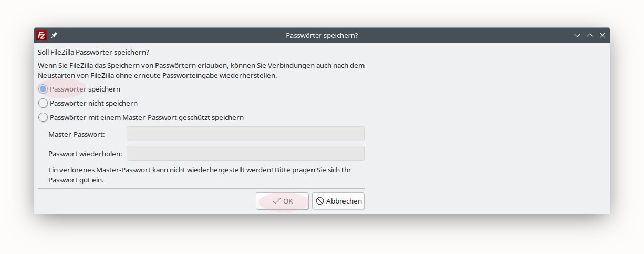
Task: Choose "Passwörter nicht speichern" radio button
Action: pos(43,103)
